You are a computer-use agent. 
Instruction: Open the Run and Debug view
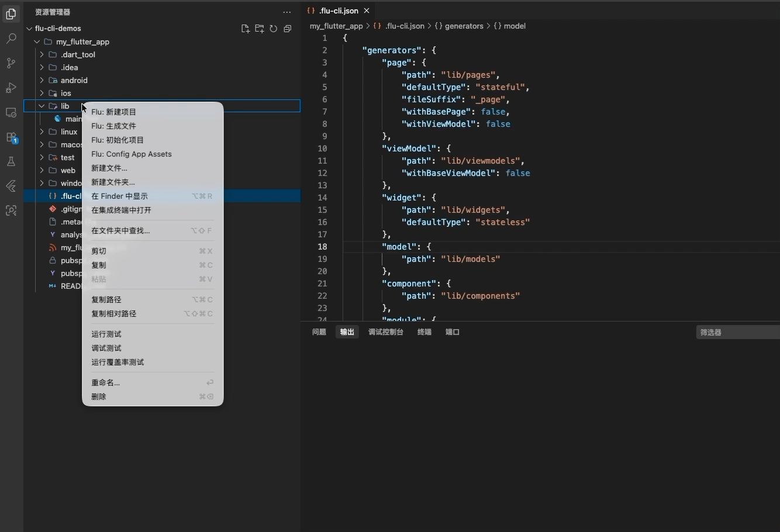point(11,88)
